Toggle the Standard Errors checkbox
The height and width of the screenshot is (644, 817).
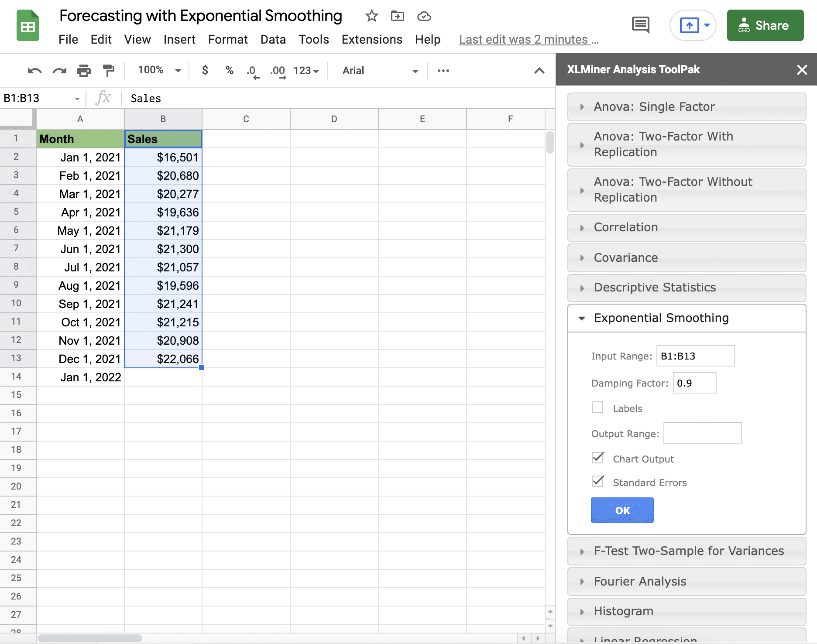(x=597, y=482)
